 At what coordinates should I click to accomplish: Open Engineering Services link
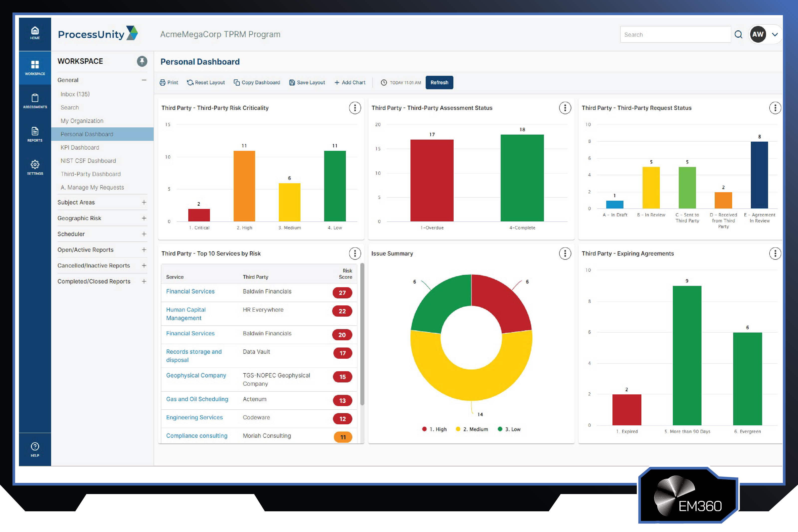[x=195, y=417]
